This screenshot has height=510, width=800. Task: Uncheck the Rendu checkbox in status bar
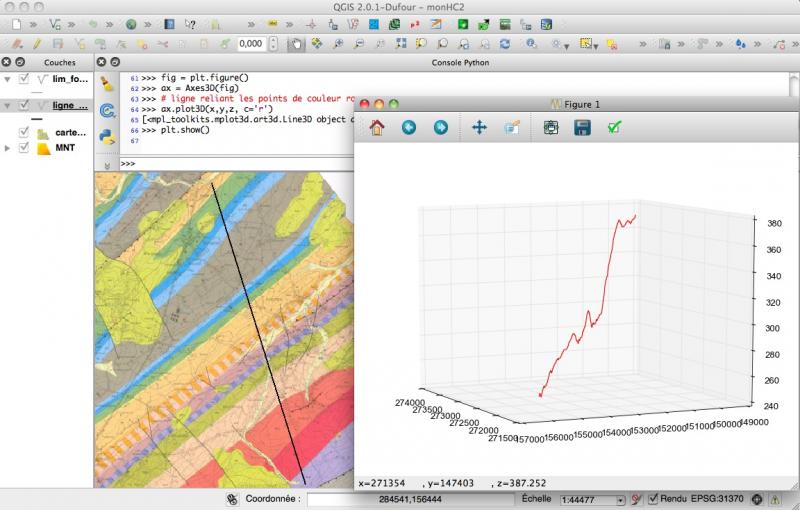pos(653,498)
